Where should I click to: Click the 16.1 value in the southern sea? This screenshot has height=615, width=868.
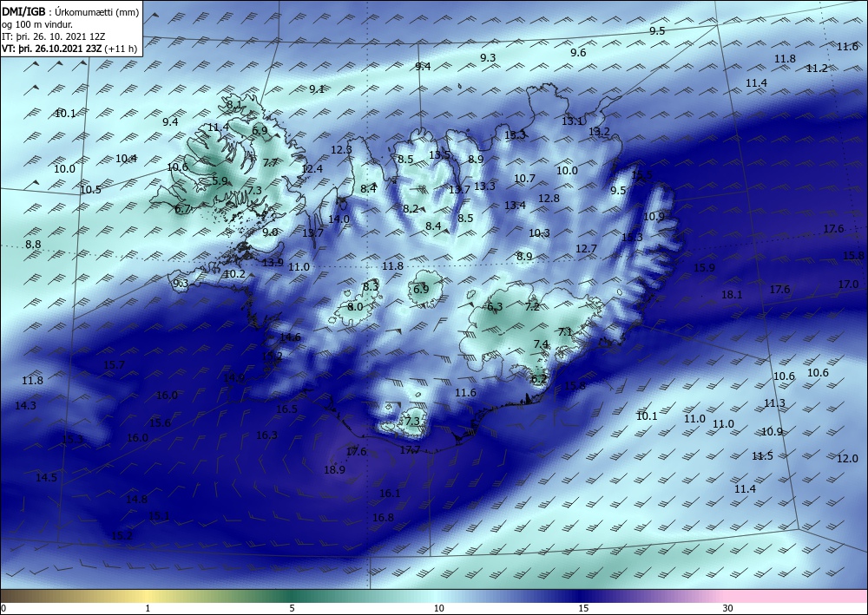[x=390, y=493]
